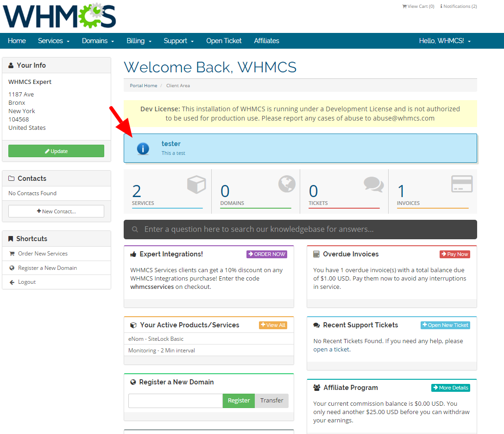Click the More Details button

(x=451, y=388)
